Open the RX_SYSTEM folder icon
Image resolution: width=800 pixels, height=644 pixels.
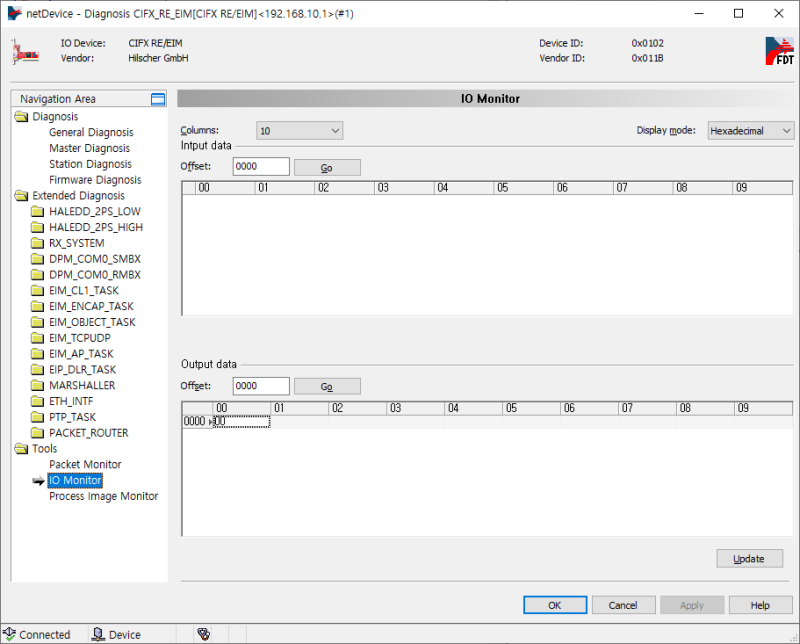click(x=37, y=243)
